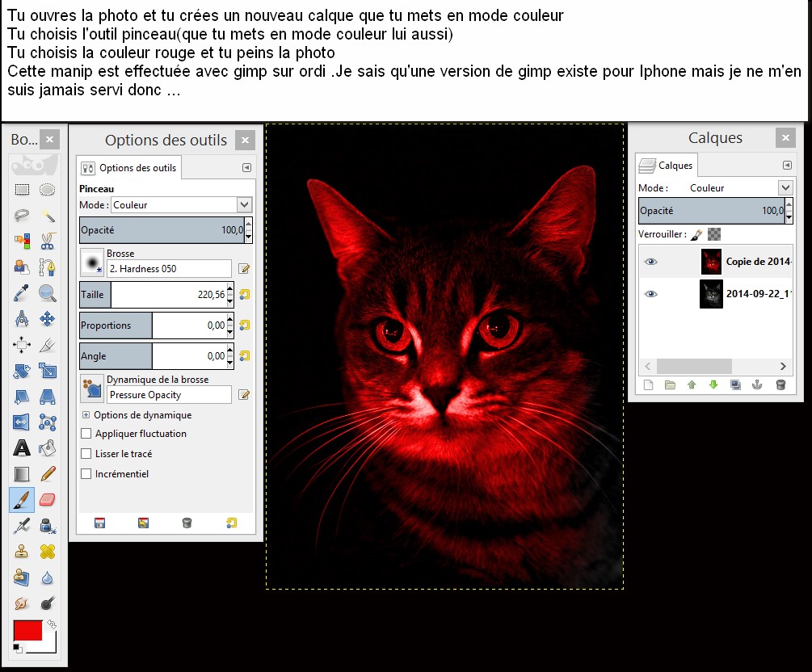Expand 'Options de dynamique' section
Viewport: 812px width, 672px height.
pos(86,414)
